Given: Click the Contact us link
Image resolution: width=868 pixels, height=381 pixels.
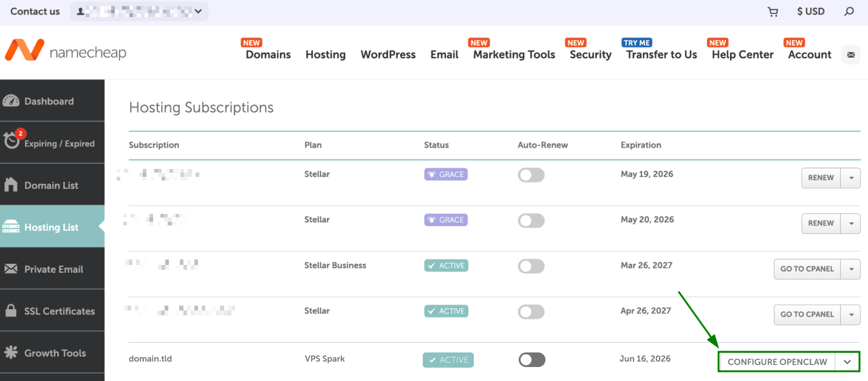Looking at the screenshot, I should tap(35, 12).
